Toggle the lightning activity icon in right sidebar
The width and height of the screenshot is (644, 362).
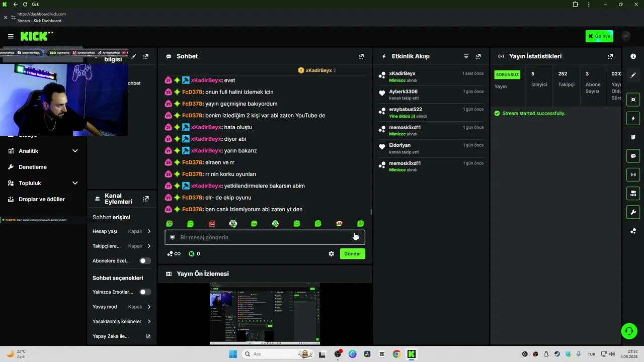633,119
